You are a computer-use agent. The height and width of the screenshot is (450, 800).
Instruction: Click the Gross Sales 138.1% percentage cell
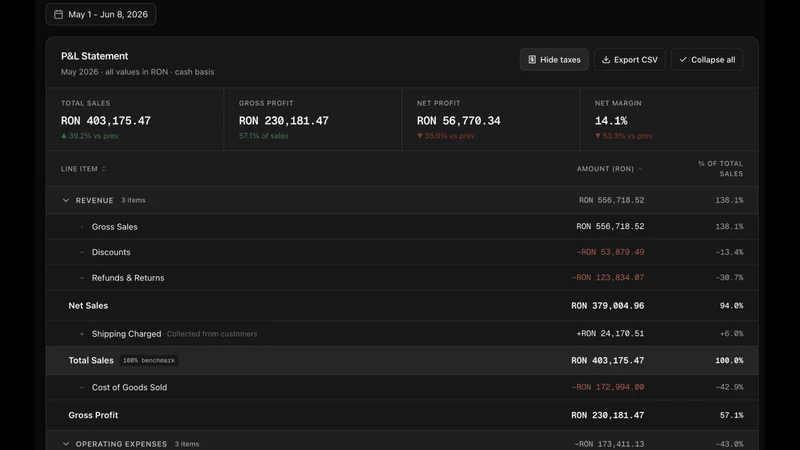tap(729, 227)
